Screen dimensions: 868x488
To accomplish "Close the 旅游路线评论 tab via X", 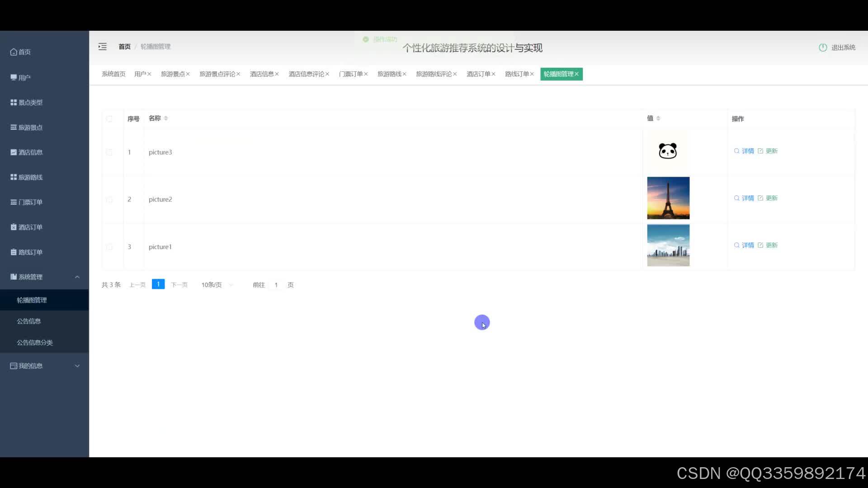I will click(x=455, y=74).
